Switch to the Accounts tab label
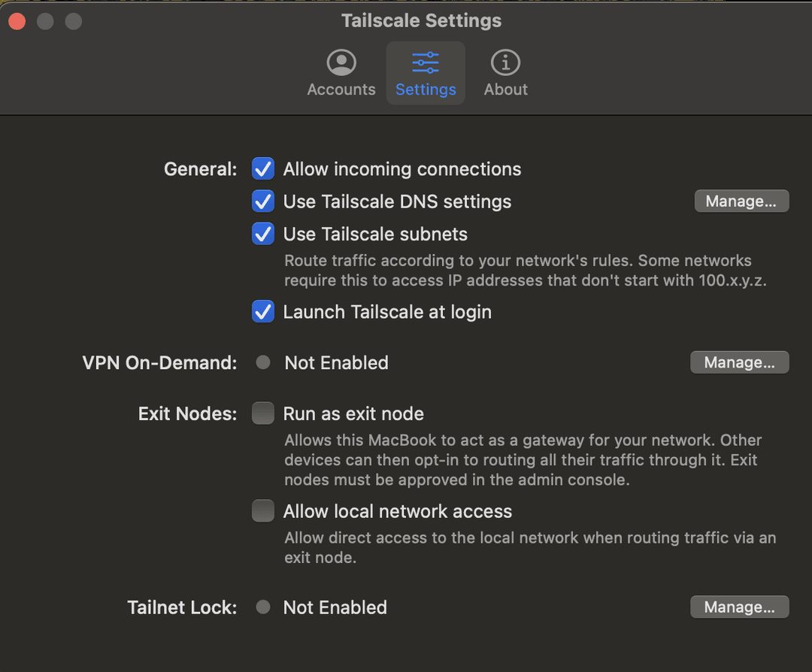This screenshot has width=812, height=672. click(x=341, y=89)
